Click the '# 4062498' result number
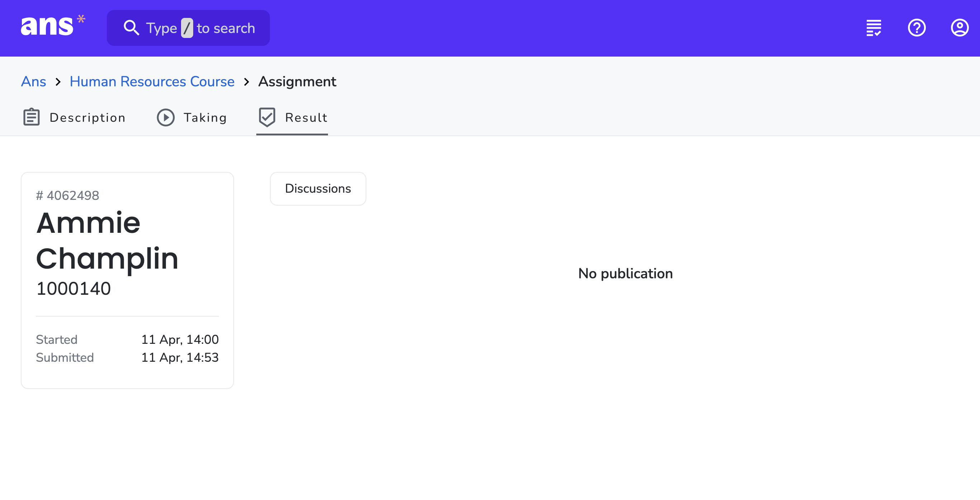This screenshot has width=980, height=500. tap(67, 196)
